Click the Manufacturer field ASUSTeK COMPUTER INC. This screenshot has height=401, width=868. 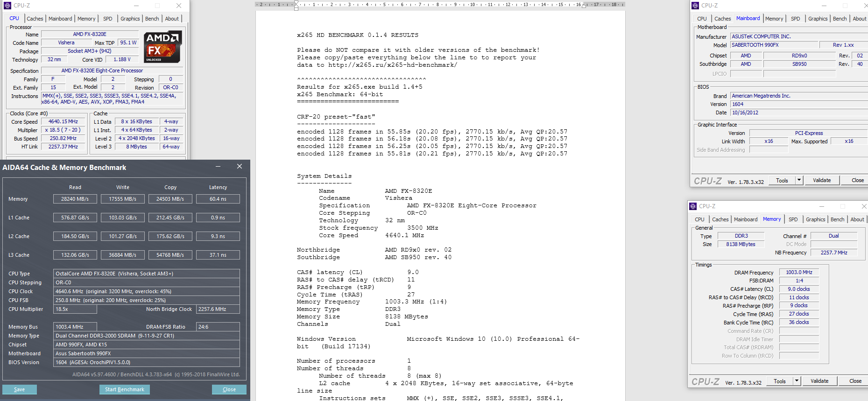[x=799, y=36]
